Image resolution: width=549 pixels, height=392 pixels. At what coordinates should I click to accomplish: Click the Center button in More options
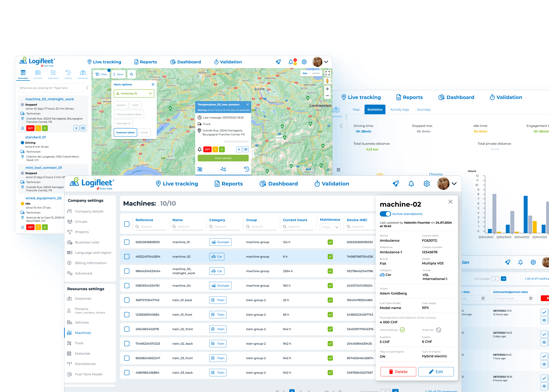pyautogui.click(x=144, y=132)
